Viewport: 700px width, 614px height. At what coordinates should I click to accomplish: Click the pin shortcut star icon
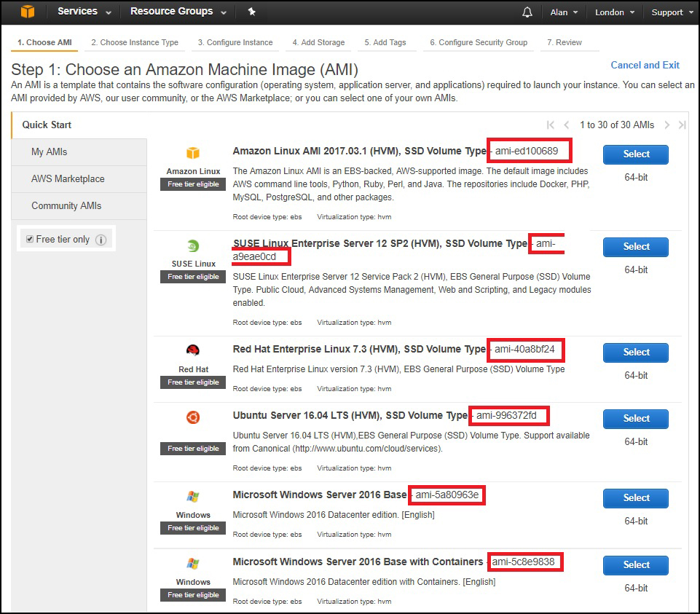[x=252, y=12]
